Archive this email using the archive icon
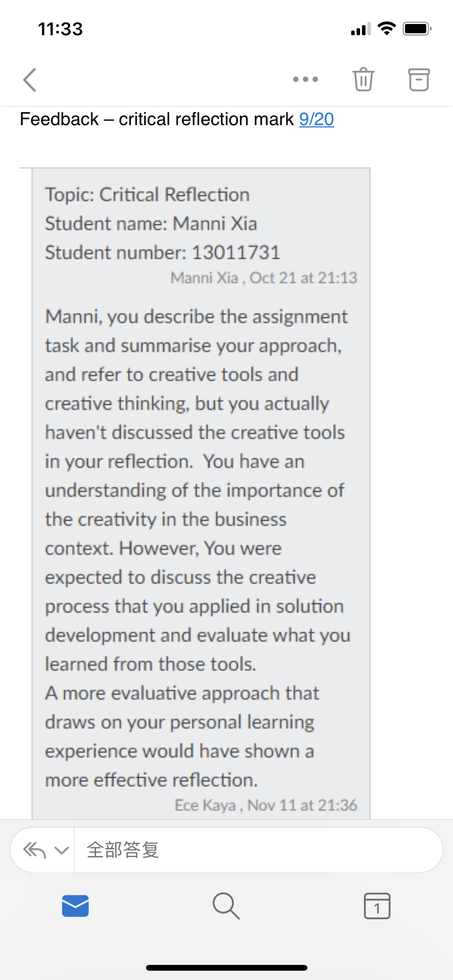The image size is (453, 980). coord(419,80)
